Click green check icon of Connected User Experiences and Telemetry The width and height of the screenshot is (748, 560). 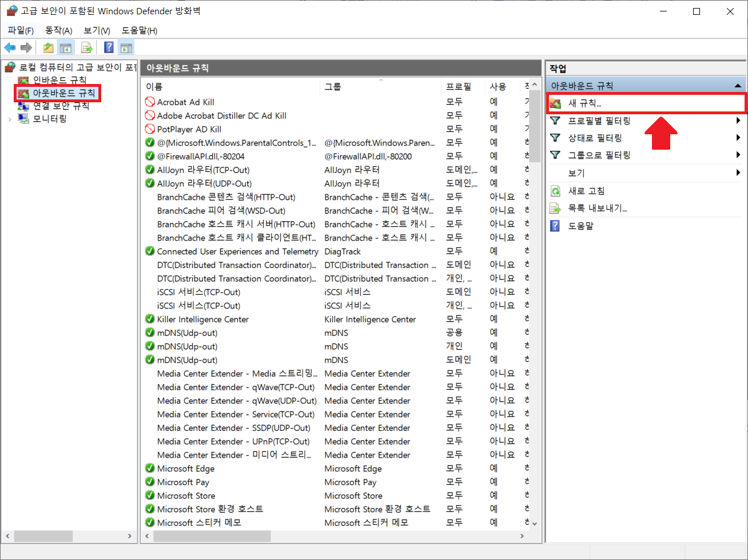(x=150, y=251)
